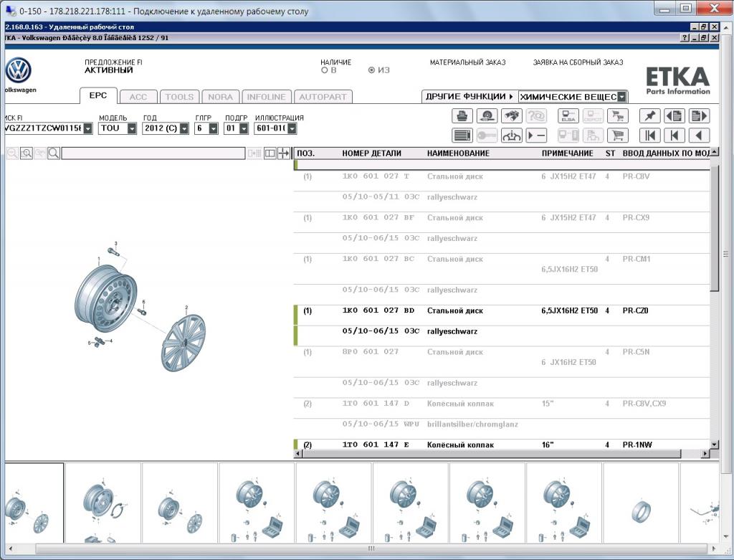The width and height of the screenshot is (734, 560).
Task: Open the TOOLS tab
Action: coord(179,97)
